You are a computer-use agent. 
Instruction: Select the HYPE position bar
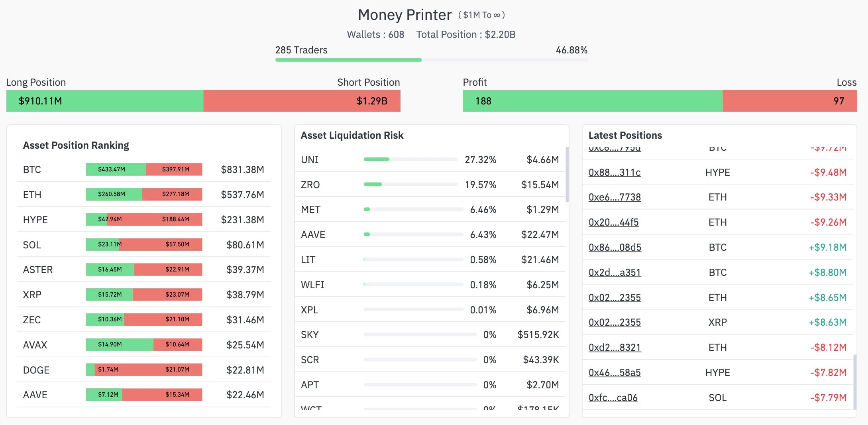pyautogui.click(x=143, y=219)
